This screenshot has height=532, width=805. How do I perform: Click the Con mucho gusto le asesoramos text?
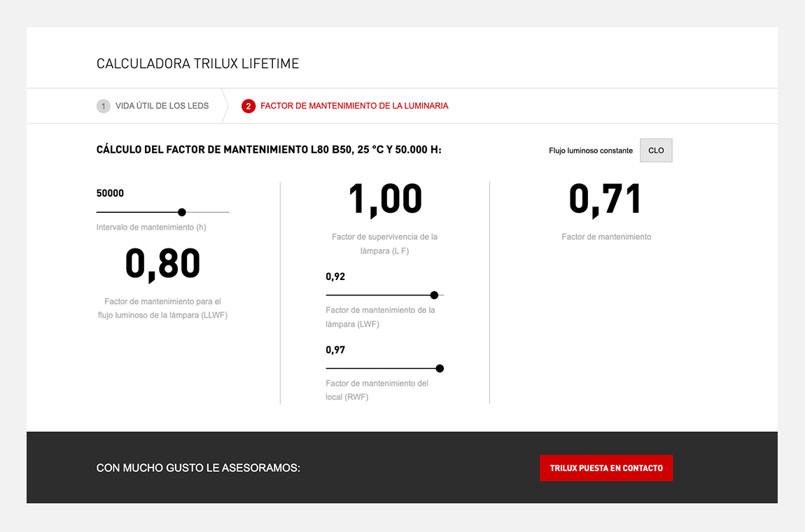(x=198, y=468)
